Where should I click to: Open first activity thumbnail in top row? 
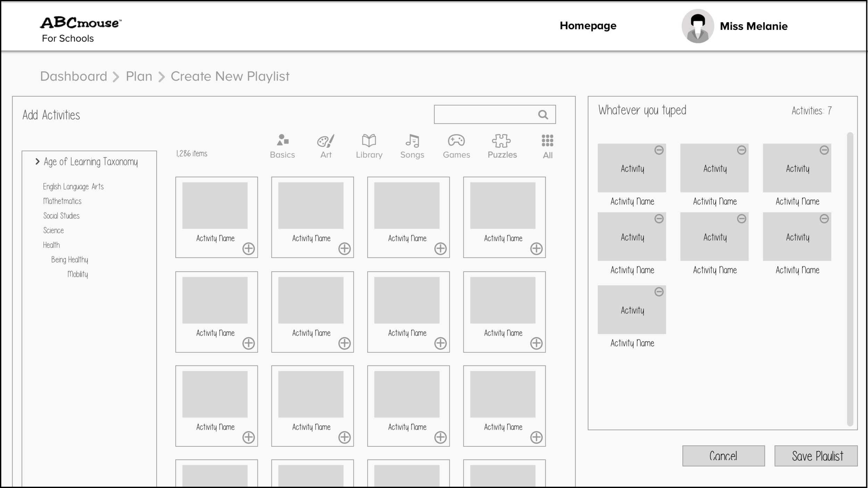(x=215, y=205)
